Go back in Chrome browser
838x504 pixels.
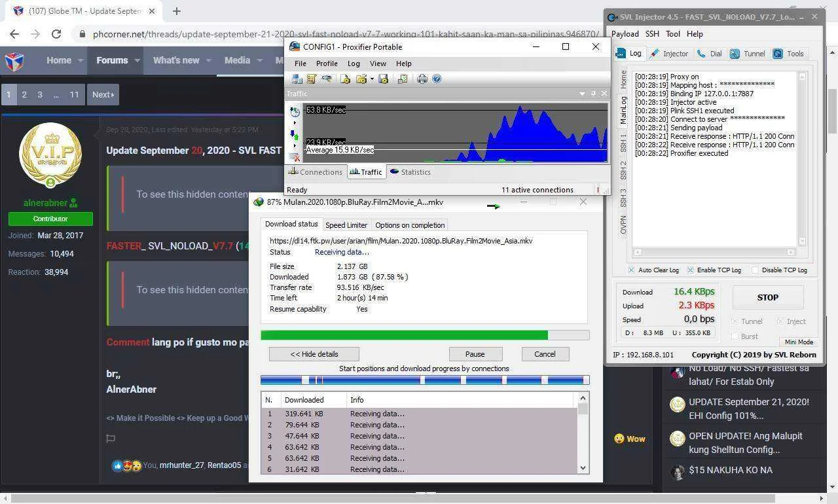pyautogui.click(x=14, y=34)
